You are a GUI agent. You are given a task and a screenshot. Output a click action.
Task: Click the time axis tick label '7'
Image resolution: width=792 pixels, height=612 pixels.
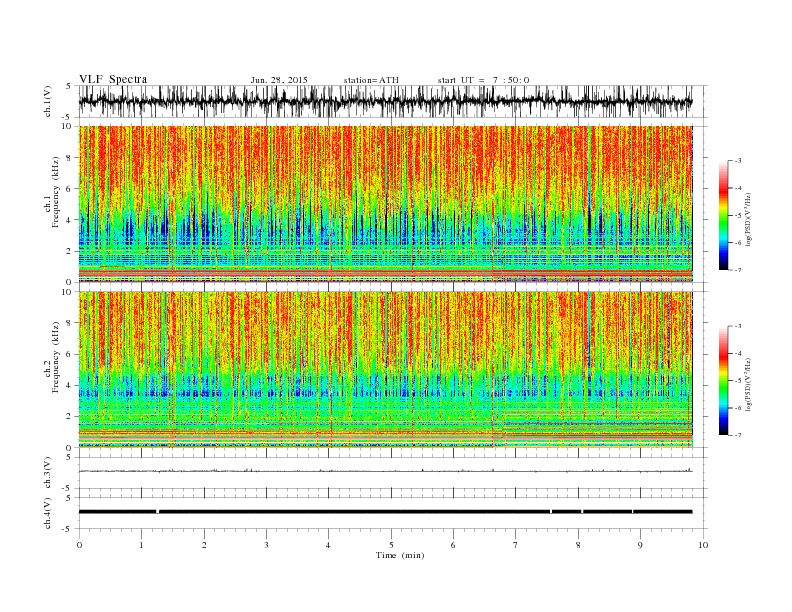click(x=516, y=545)
